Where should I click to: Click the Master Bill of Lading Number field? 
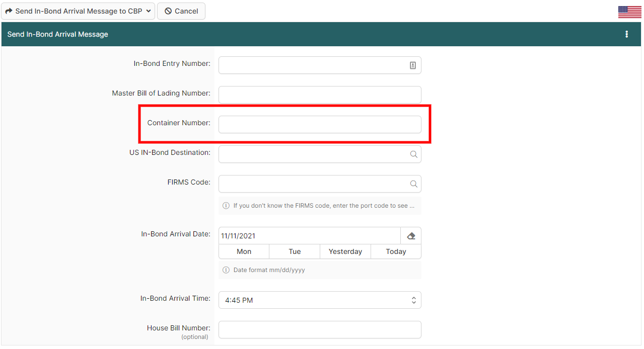[x=320, y=95]
